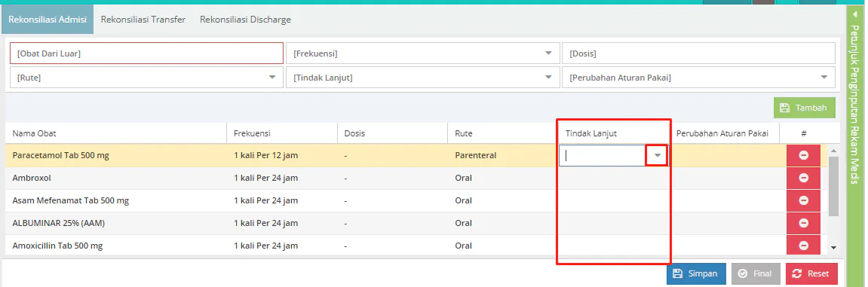Remove the Amoxicillin Tab 500 mg row
This screenshot has width=868, height=287.
[803, 246]
